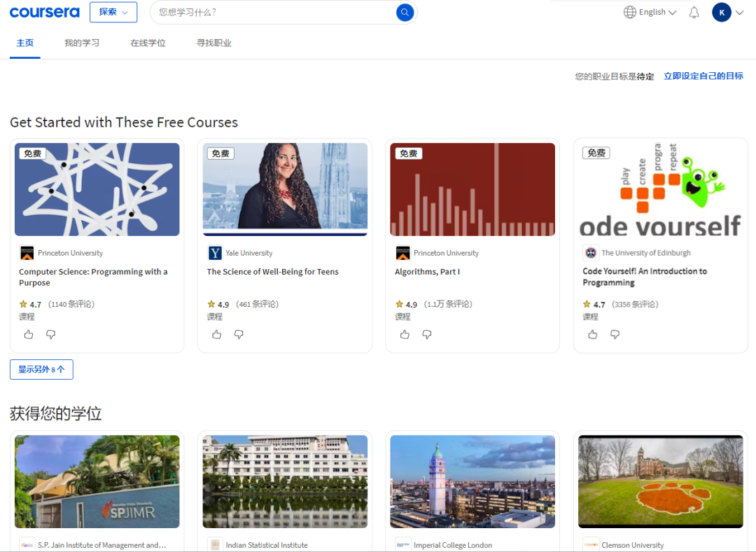The height and width of the screenshot is (552, 756).
Task: Expand the profile menu chevron
Action: point(740,13)
